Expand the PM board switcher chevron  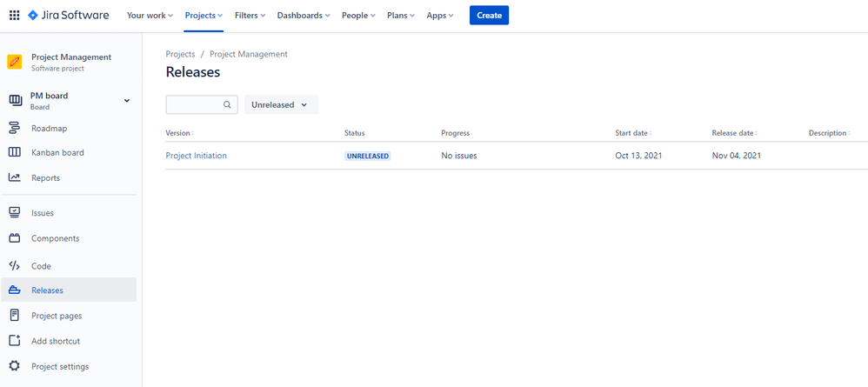pos(127,101)
